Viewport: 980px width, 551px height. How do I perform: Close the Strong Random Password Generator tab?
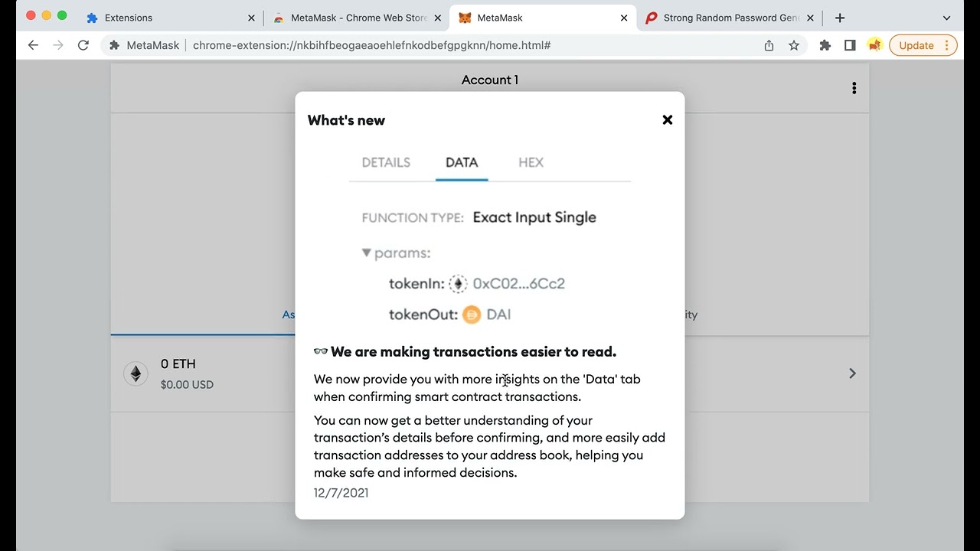(810, 18)
